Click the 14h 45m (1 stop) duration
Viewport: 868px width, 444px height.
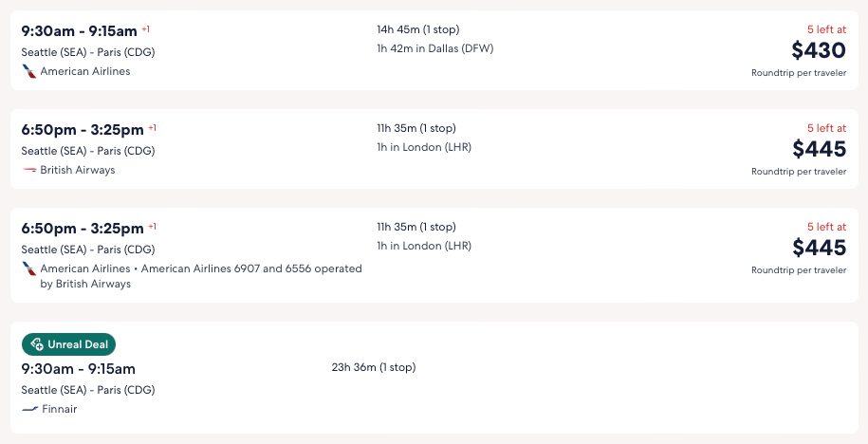(x=417, y=29)
